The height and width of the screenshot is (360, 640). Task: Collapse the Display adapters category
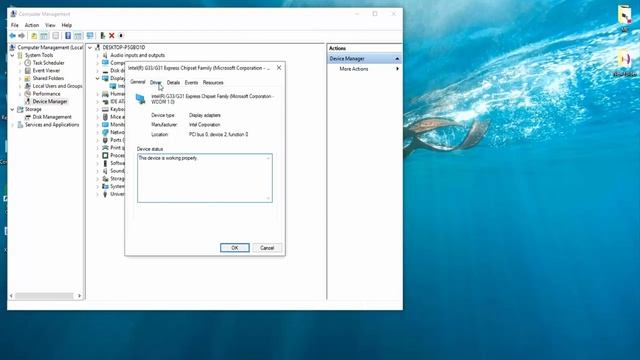point(98,78)
